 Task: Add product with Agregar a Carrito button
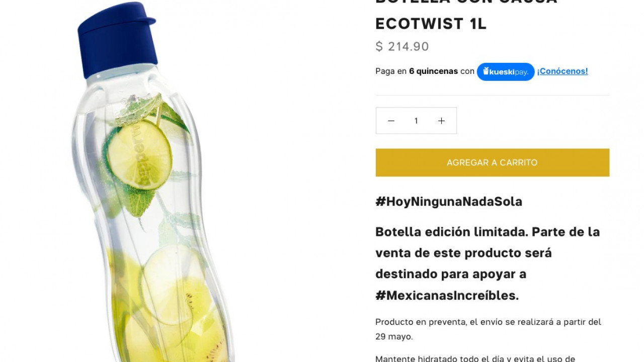(492, 162)
